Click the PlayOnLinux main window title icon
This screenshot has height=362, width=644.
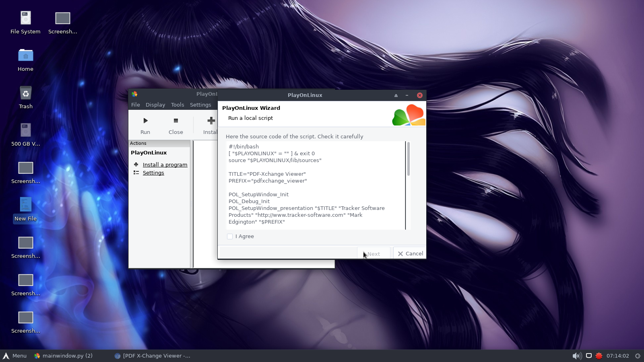pos(134,94)
